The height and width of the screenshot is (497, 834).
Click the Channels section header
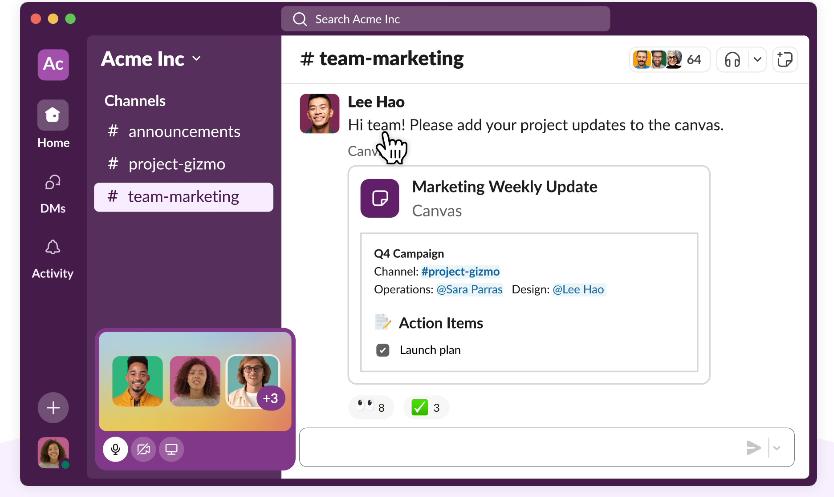point(135,101)
